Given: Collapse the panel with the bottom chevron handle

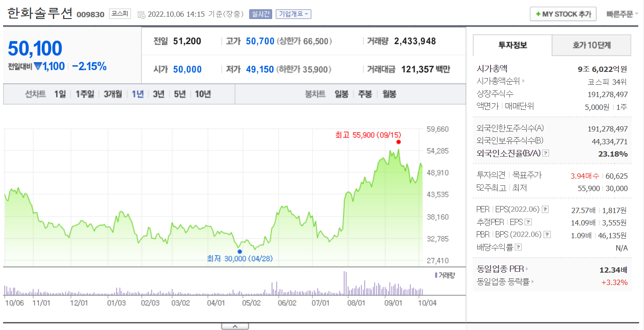Looking at the screenshot, I should [x=235, y=326].
